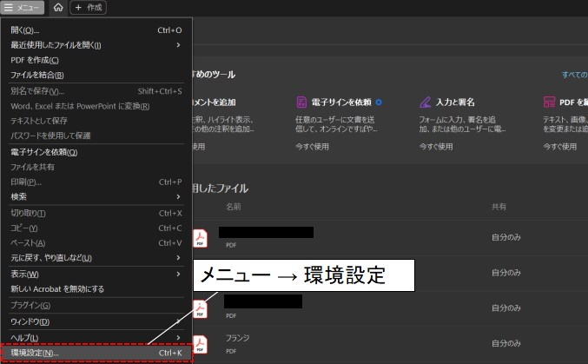This screenshot has height=364, width=588.
Task: Click the plus 作成 button
Action: (88, 8)
